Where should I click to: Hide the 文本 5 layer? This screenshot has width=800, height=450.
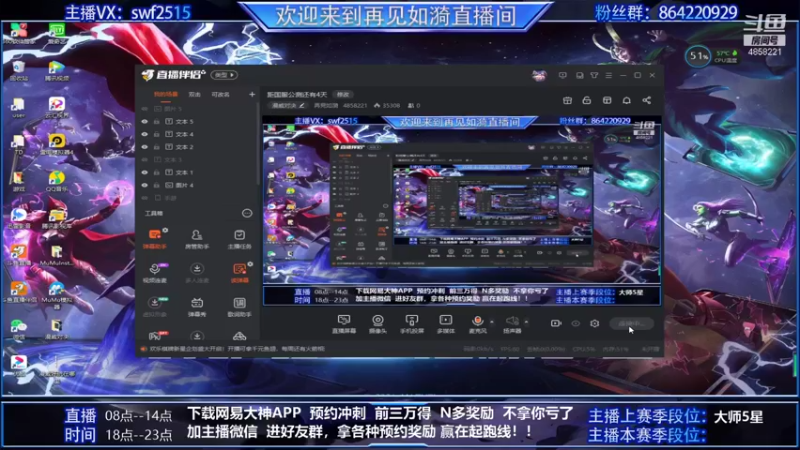(x=144, y=121)
